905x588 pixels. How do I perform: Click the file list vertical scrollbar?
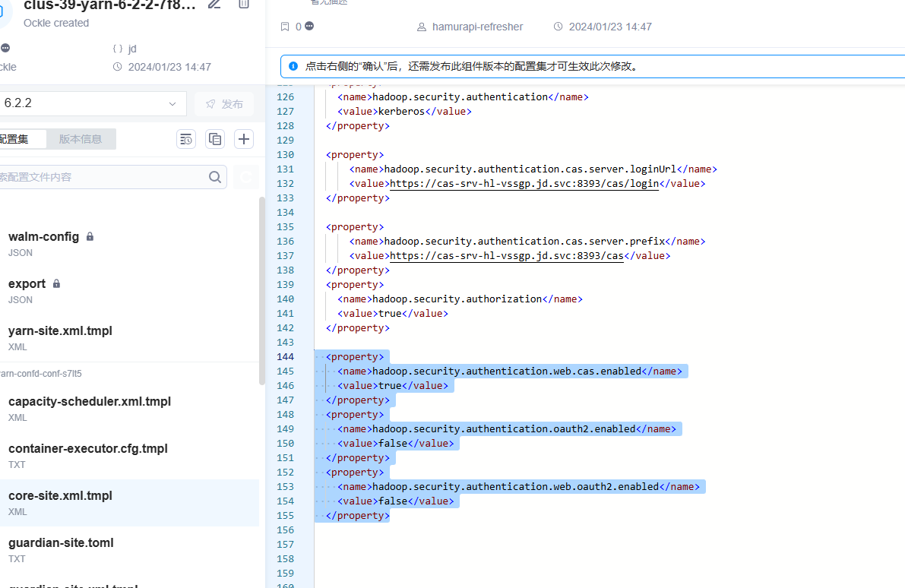click(262, 291)
